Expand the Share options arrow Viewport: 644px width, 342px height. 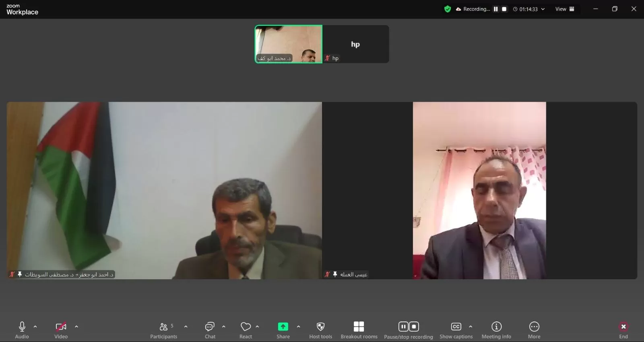298,327
